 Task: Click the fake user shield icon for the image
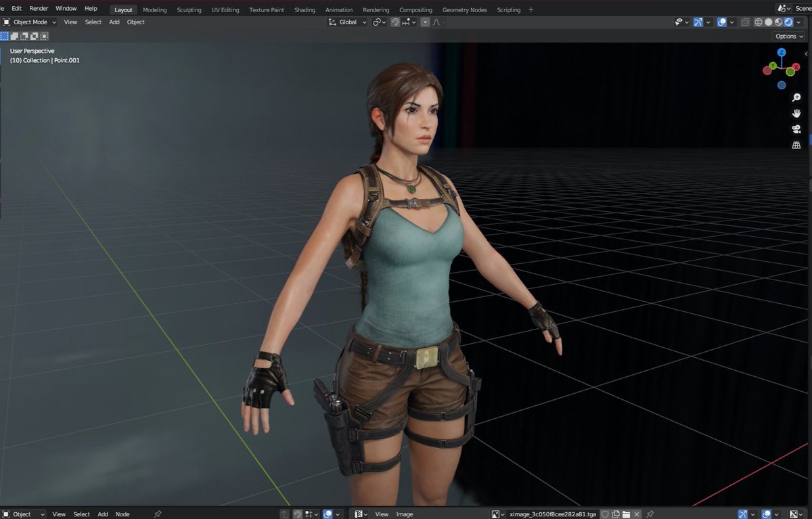pyautogui.click(x=605, y=514)
